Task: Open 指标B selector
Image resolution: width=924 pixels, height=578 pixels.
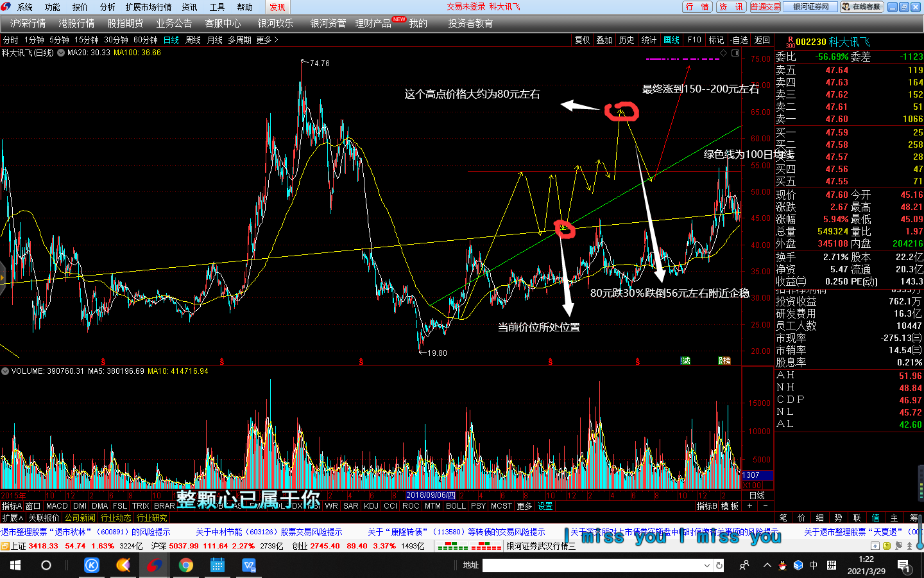Action: [x=706, y=506]
